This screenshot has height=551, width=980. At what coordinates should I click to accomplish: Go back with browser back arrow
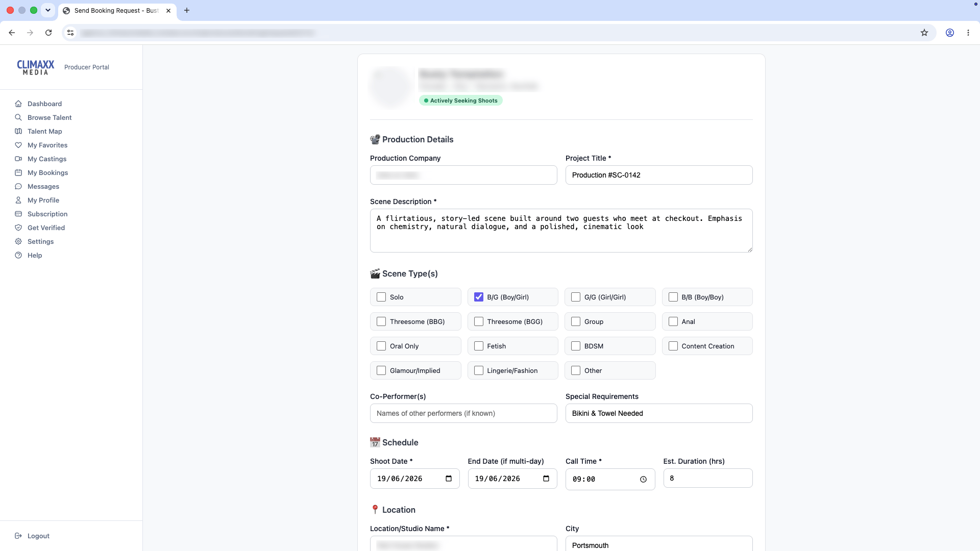[12, 33]
